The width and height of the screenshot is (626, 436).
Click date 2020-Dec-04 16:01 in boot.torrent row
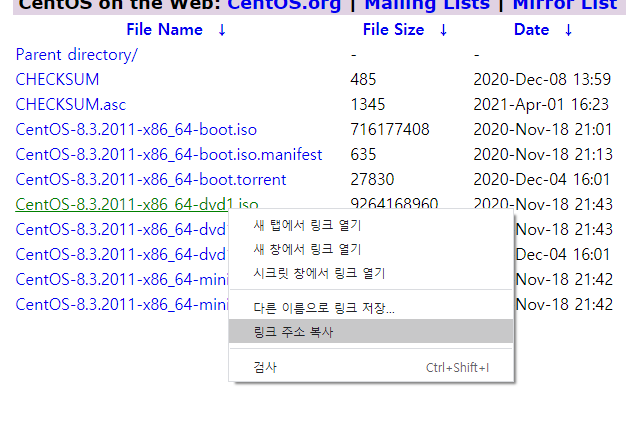[x=542, y=180]
